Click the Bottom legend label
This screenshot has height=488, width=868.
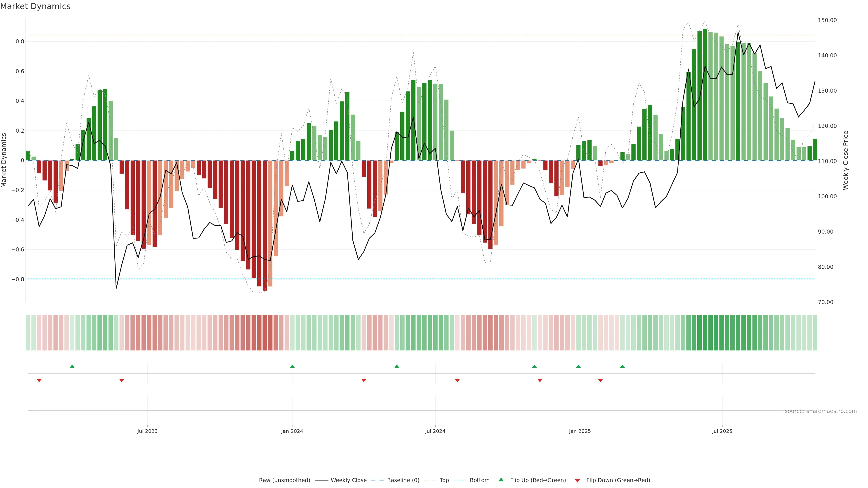coord(479,480)
